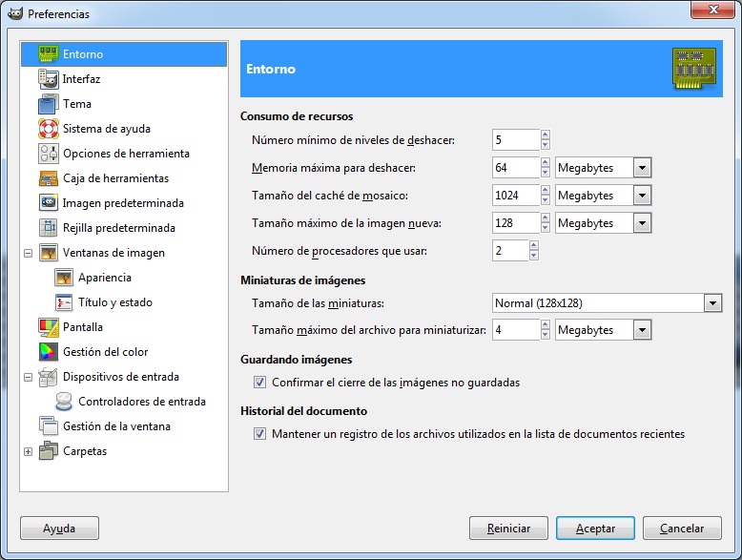This screenshot has width=742, height=560.
Task: Click the thumbnail file size field showing 4
Action: coord(516,330)
